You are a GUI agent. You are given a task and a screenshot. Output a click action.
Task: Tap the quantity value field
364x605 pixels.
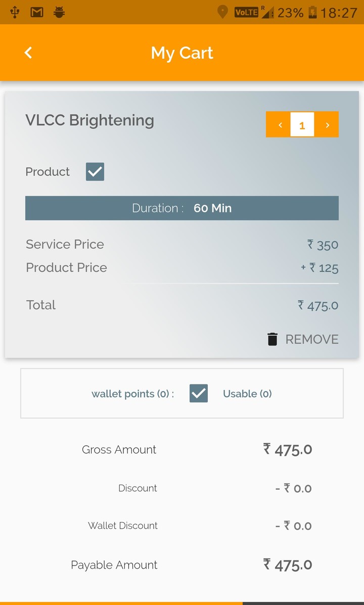click(302, 125)
